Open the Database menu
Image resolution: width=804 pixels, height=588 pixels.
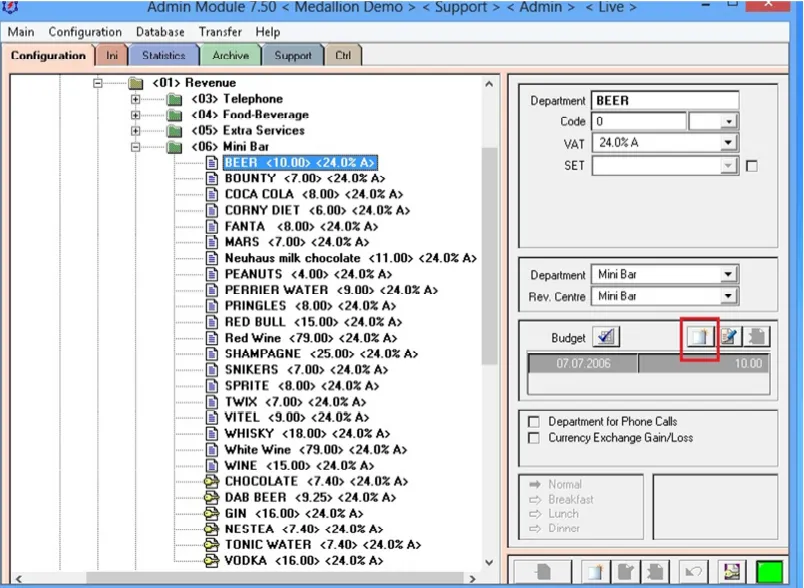click(160, 32)
